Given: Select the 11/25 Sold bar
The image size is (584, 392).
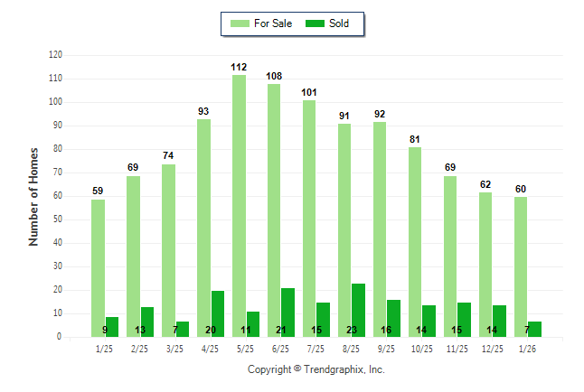Looking at the screenshot, I should pyautogui.click(x=465, y=320).
